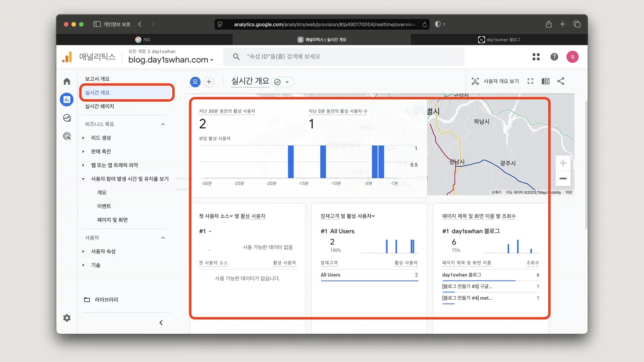Click the Safari share icon
Image resolution: width=644 pixels, height=362 pixels.
[x=548, y=24]
